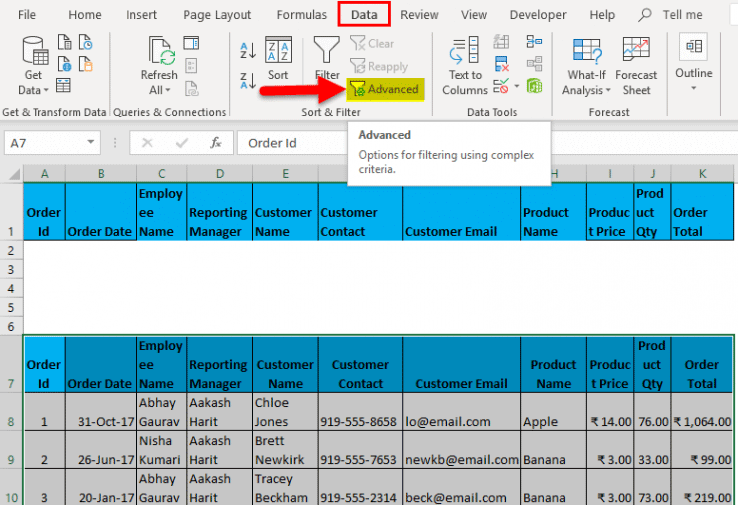Click phone number 919-555-7653 cell
Image resolution: width=738 pixels, height=505 pixels.
(x=360, y=450)
